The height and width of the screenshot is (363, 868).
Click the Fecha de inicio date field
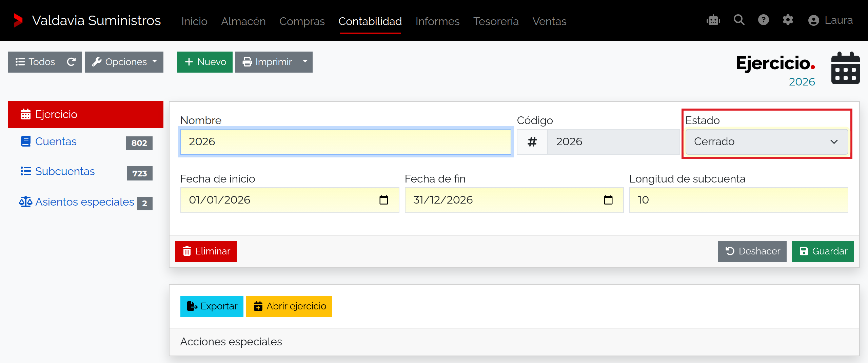(x=290, y=200)
